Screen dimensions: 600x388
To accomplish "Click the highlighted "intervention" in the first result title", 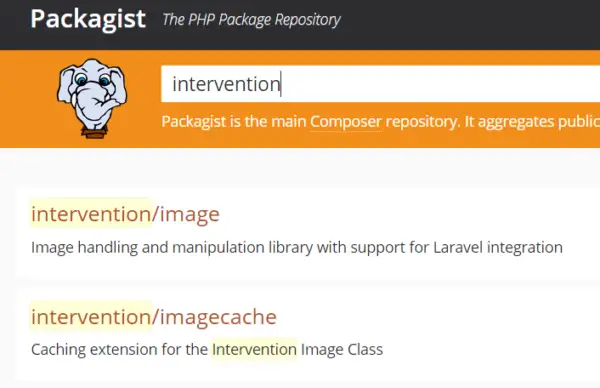I will [x=91, y=214].
